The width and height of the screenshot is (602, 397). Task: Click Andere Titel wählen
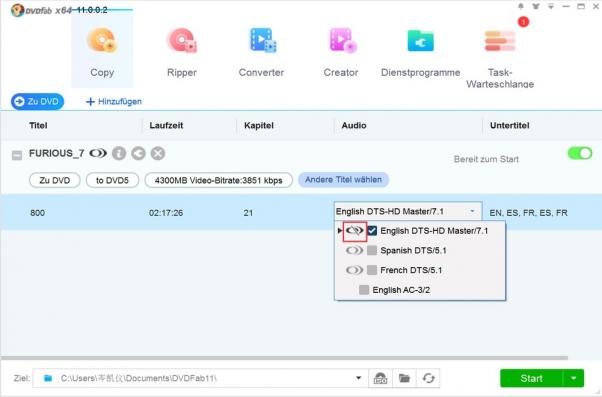(343, 180)
